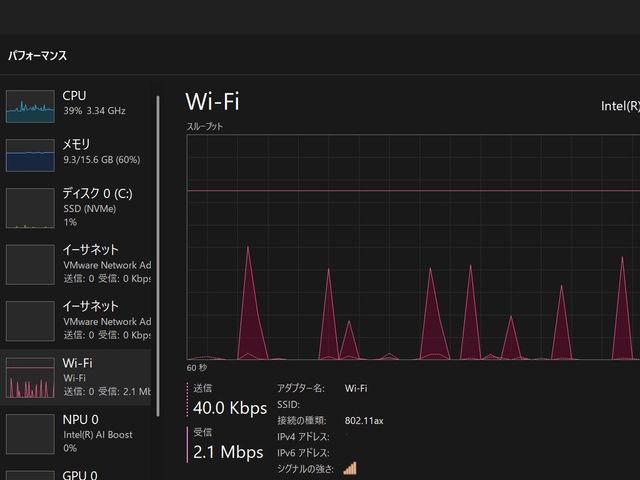Click the 受信 2.1 Mbps value
This screenshot has width=640, height=480.
coord(229,451)
